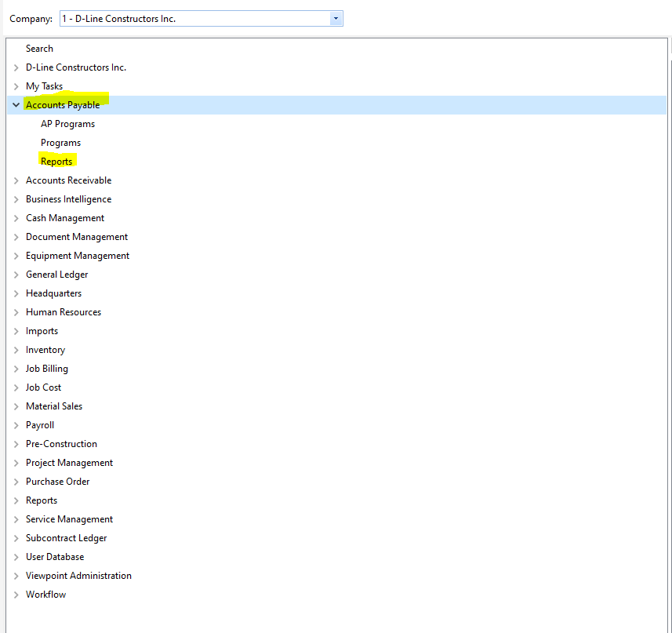The image size is (672, 633).
Task: Expand the Workflow node
Action: (16, 595)
